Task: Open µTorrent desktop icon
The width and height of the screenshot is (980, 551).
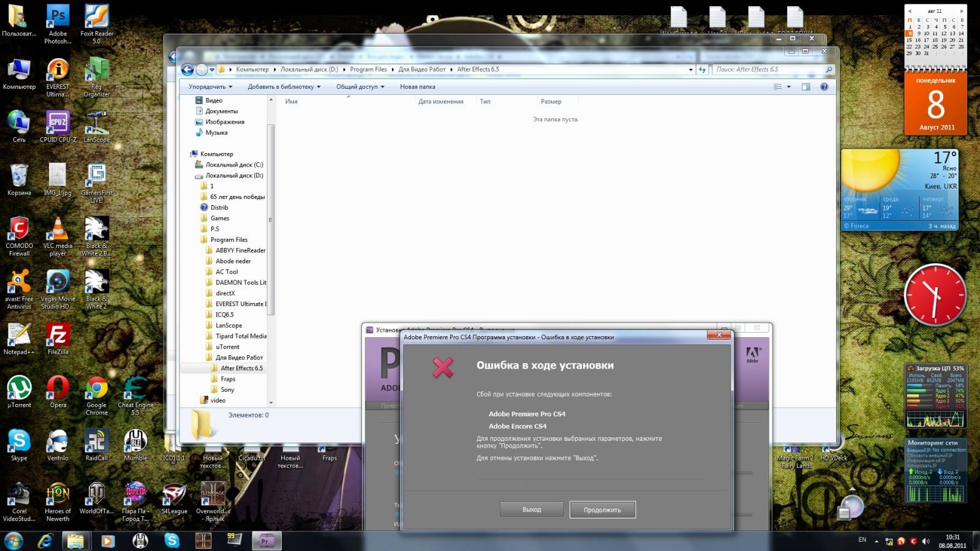Action: click(19, 392)
